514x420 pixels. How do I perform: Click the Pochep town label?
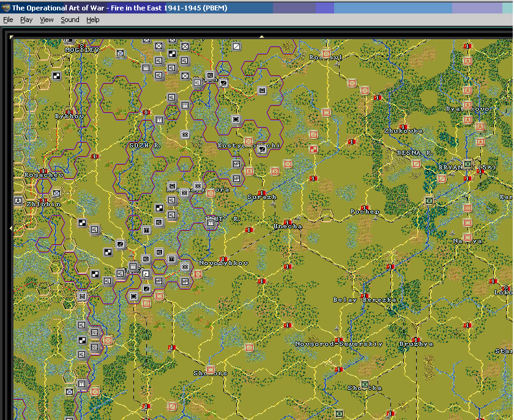tap(365, 212)
